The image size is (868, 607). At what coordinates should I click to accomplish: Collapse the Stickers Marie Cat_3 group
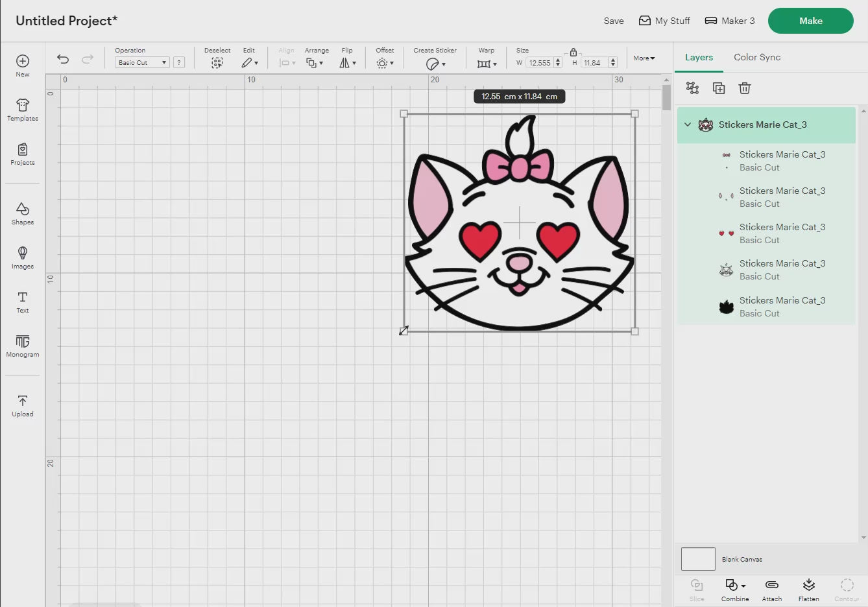[688, 125]
